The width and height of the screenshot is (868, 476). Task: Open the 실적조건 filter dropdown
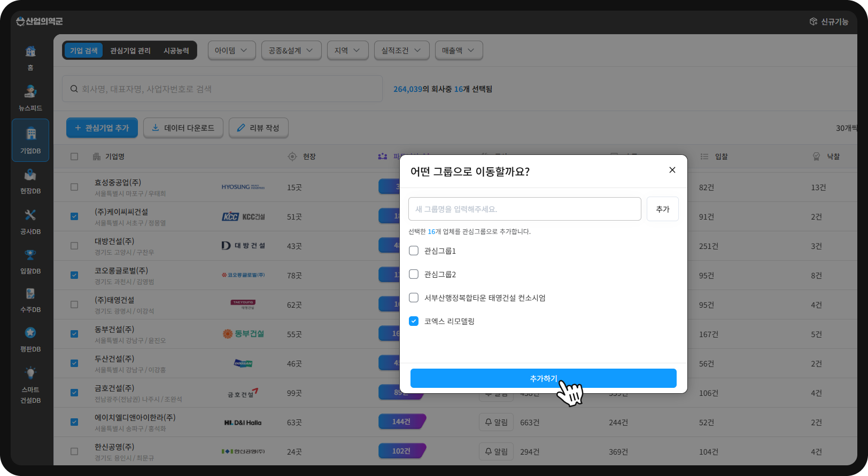coord(401,50)
